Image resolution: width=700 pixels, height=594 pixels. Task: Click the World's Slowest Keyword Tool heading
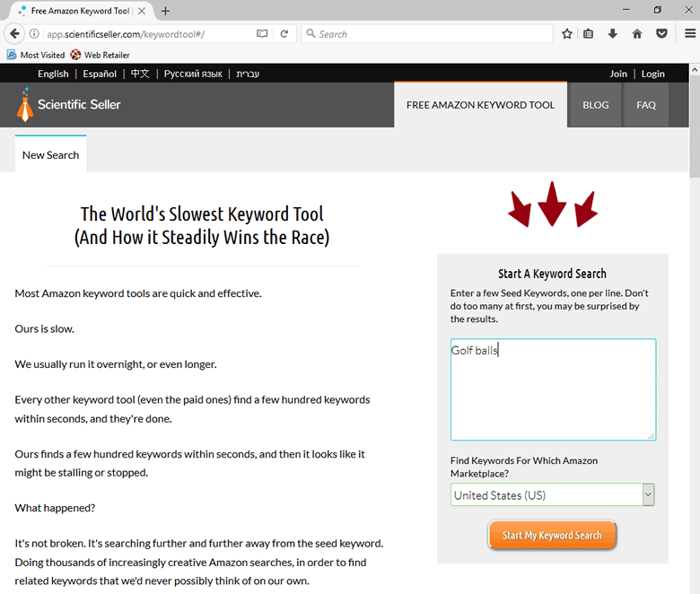pos(202,226)
